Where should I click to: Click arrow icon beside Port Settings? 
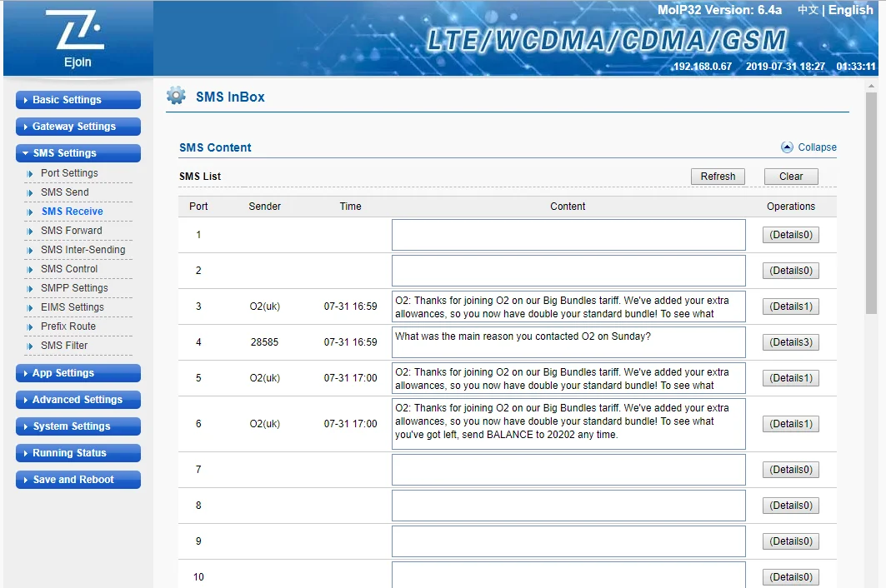click(x=30, y=173)
